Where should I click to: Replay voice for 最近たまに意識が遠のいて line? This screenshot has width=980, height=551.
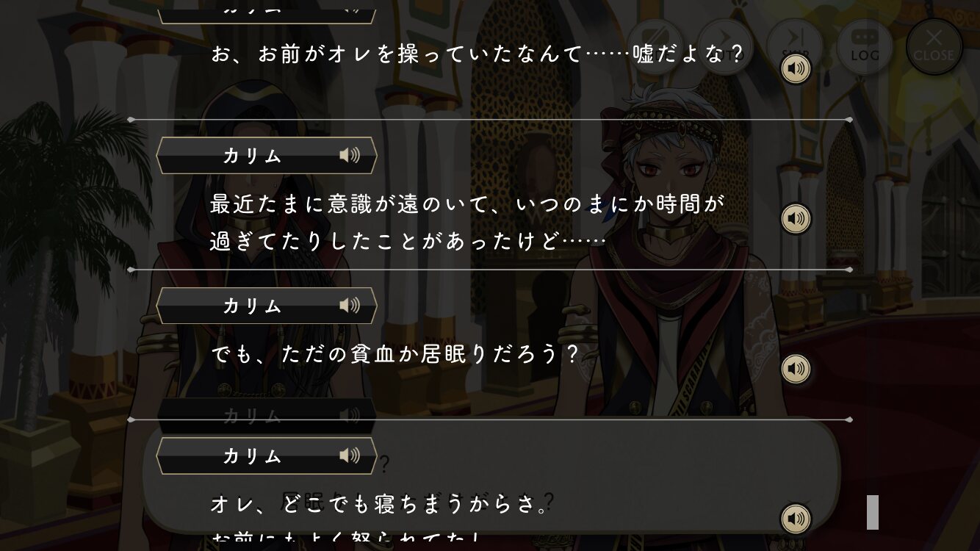tap(795, 218)
